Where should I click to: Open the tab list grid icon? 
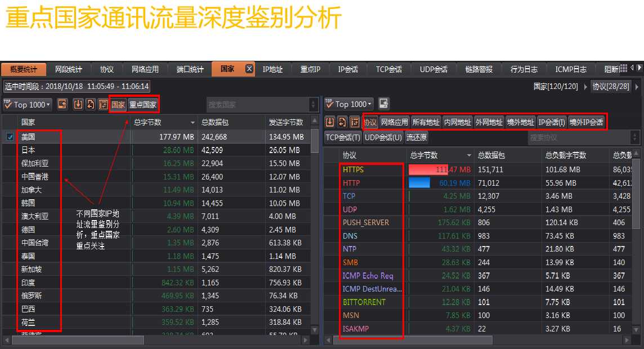pyautogui.click(x=623, y=68)
